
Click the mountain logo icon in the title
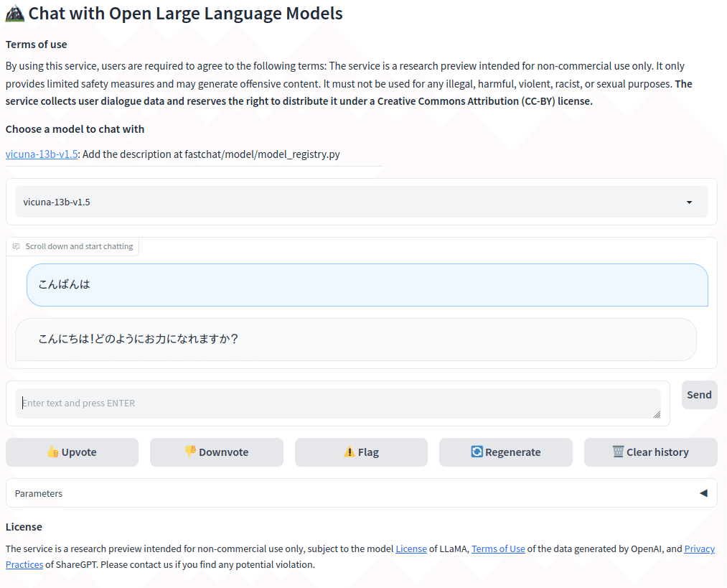click(x=15, y=14)
